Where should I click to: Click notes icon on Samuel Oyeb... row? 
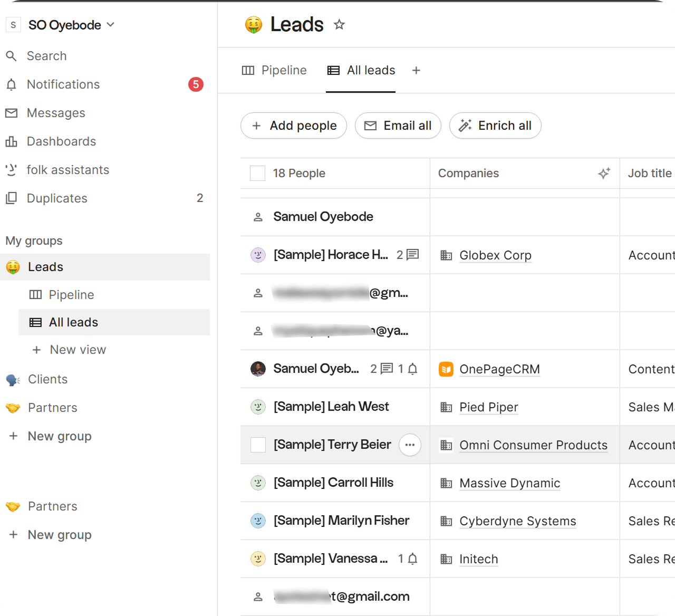(387, 369)
